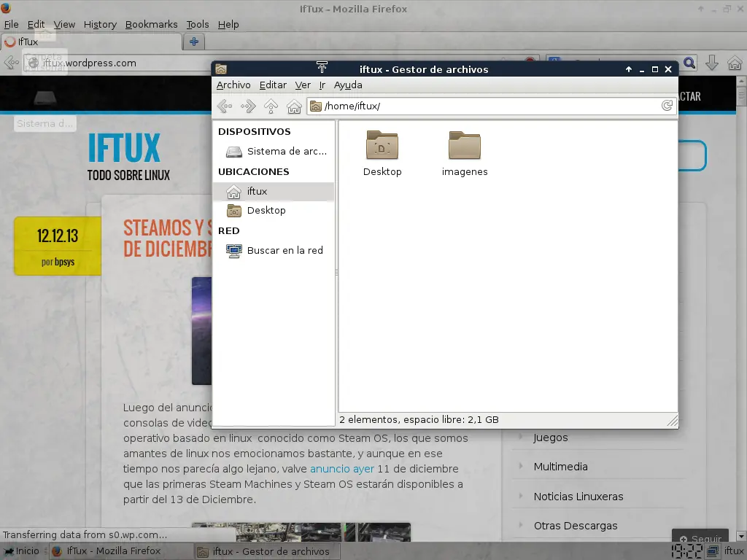Open the anuncio ayer link in the article
Viewport: 747px width, 560px height.
pyautogui.click(x=342, y=469)
